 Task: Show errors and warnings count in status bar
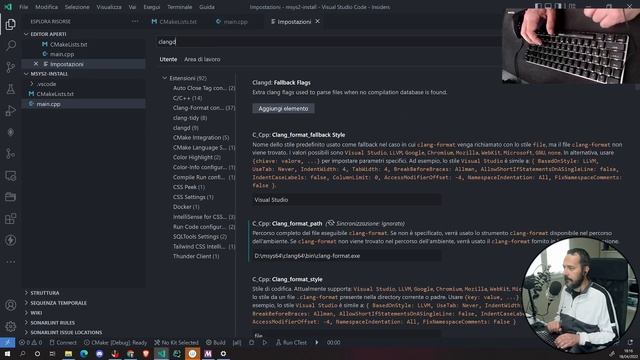coord(31,342)
